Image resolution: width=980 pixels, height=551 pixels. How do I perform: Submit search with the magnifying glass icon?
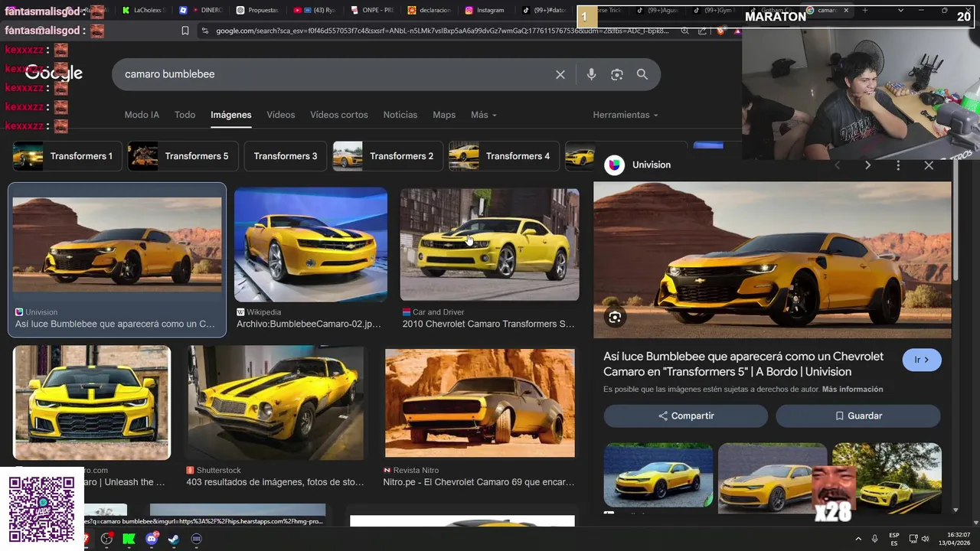(x=642, y=74)
